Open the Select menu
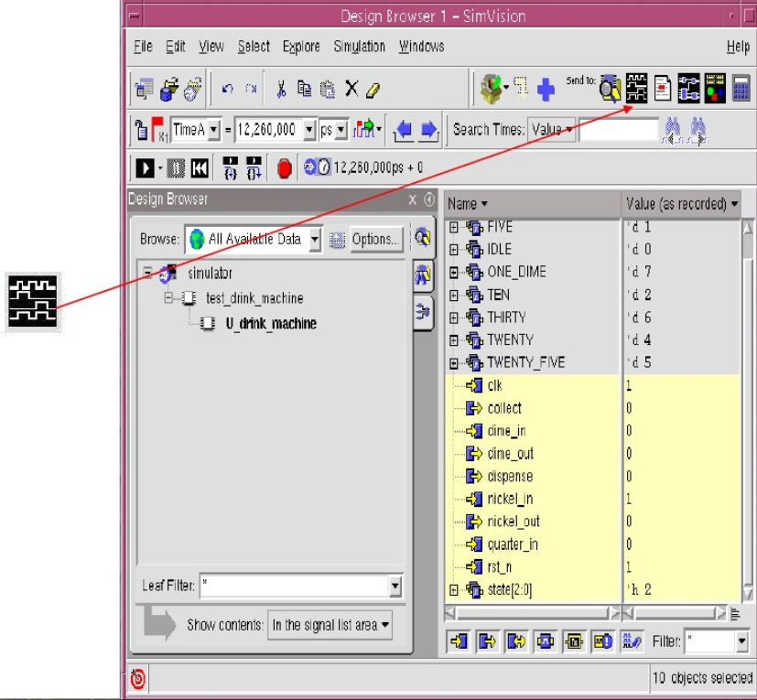The height and width of the screenshot is (700, 757). pyautogui.click(x=254, y=47)
